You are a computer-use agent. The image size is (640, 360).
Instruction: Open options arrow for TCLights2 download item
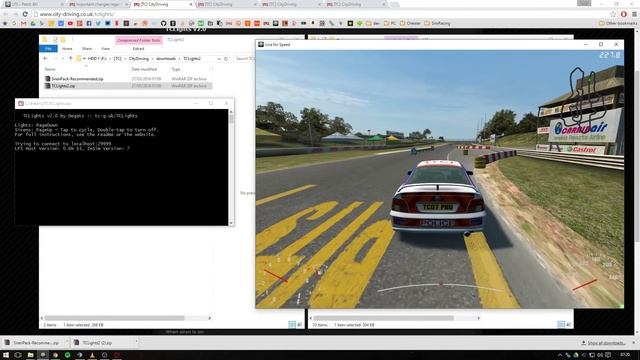136,342
